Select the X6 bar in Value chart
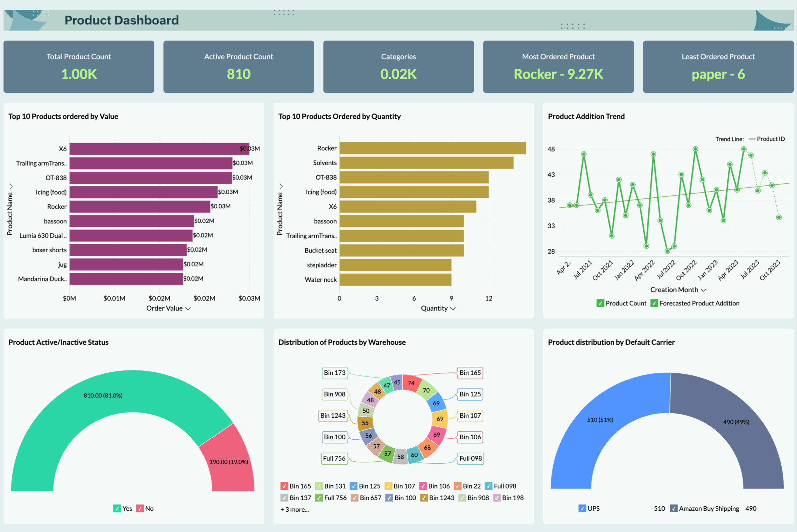Screen dimensions: 797x532 pyautogui.click(x=160, y=149)
